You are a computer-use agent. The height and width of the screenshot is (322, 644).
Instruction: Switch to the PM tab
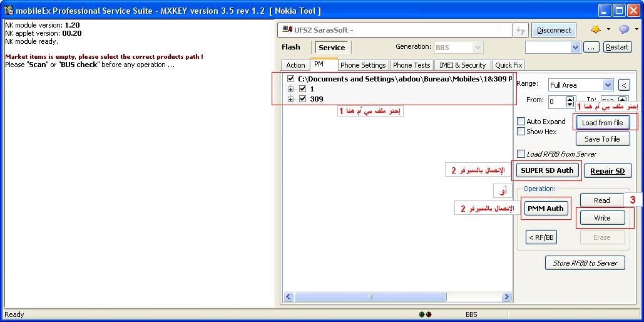[x=319, y=64]
